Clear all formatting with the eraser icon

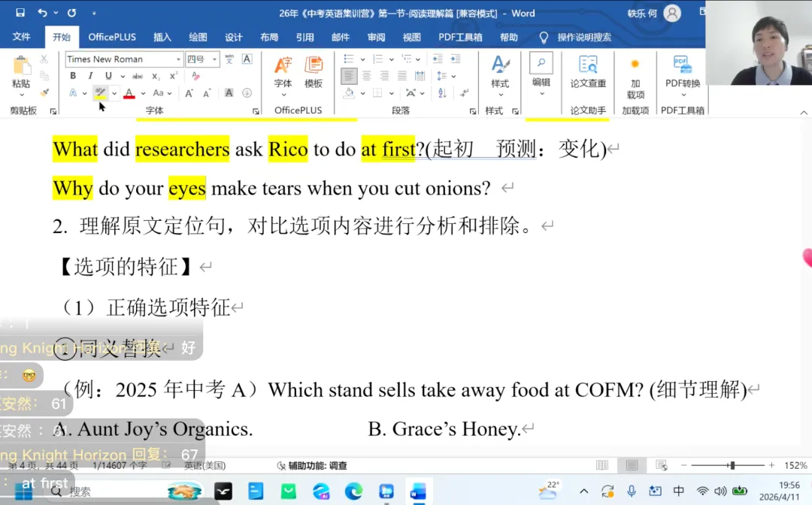pos(195,75)
